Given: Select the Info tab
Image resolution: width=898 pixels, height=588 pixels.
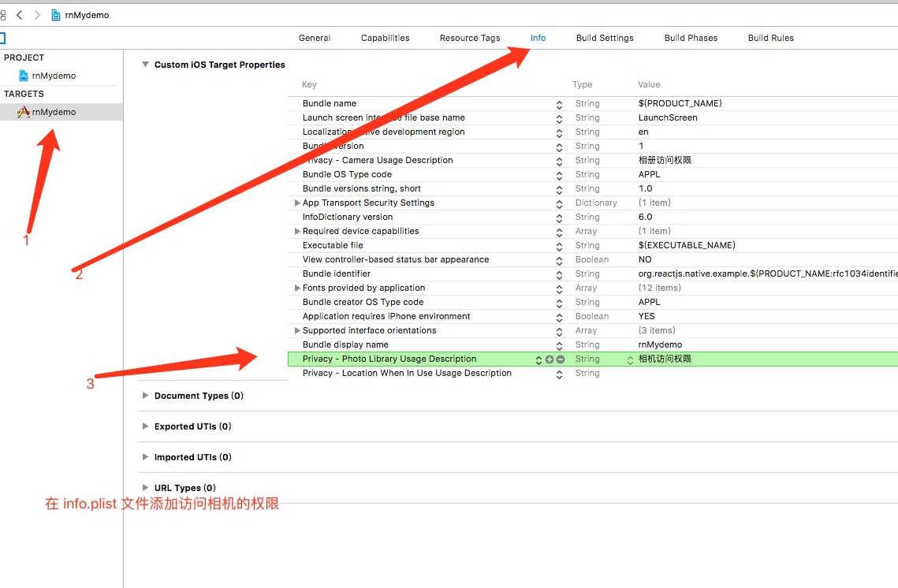Looking at the screenshot, I should pos(538,38).
